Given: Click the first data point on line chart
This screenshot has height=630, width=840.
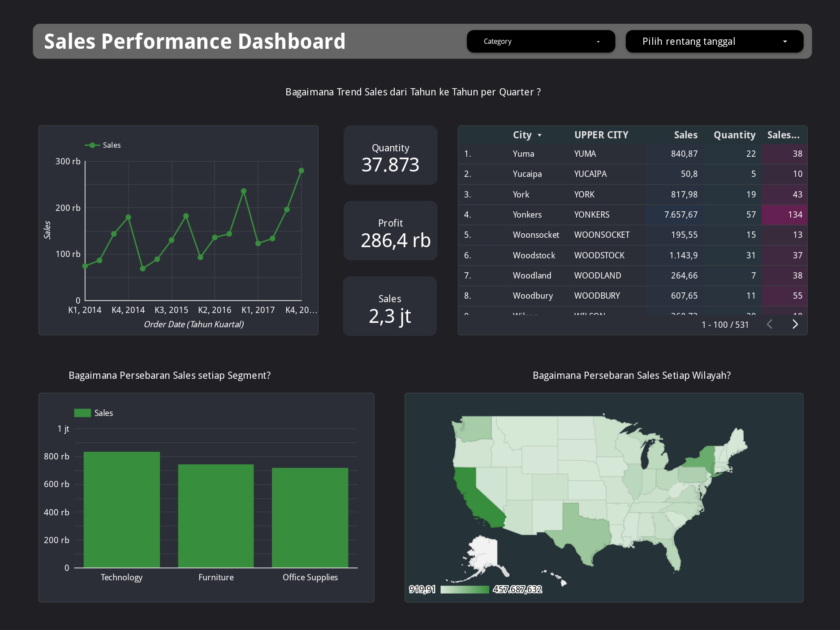Looking at the screenshot, I should (x=85, y=266).
